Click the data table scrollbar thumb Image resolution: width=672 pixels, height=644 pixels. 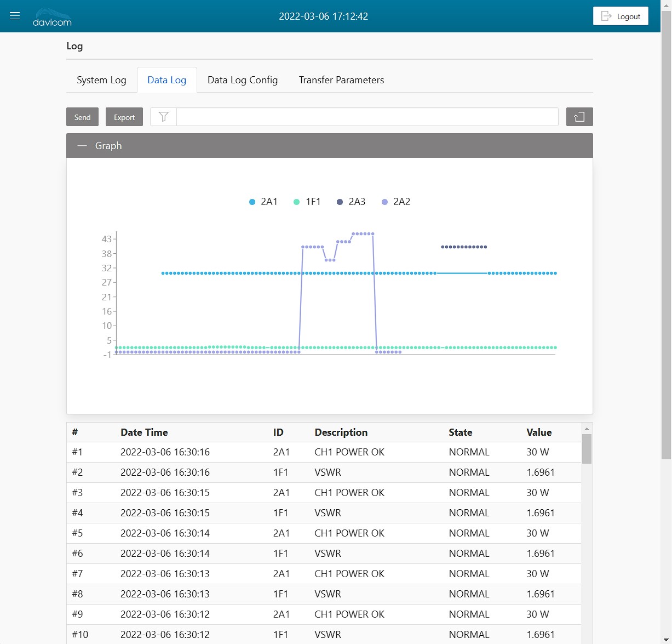pyautogui.click(x=587, y=449)
